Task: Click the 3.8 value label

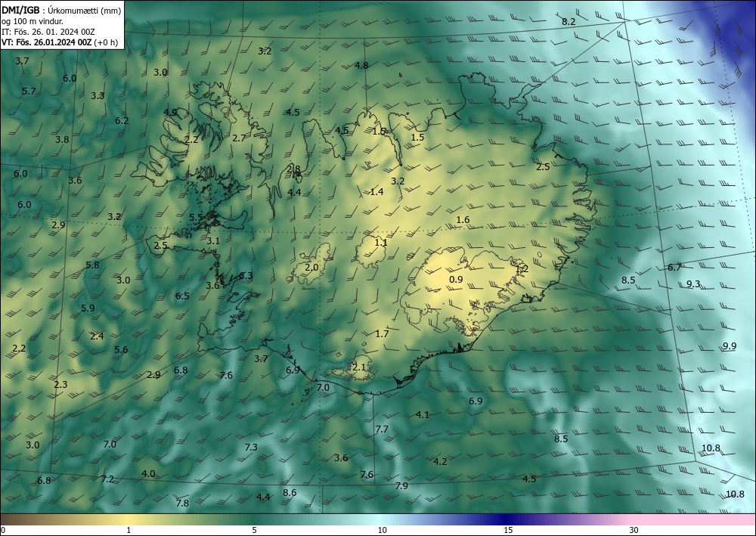Action: tap(62, 140)
